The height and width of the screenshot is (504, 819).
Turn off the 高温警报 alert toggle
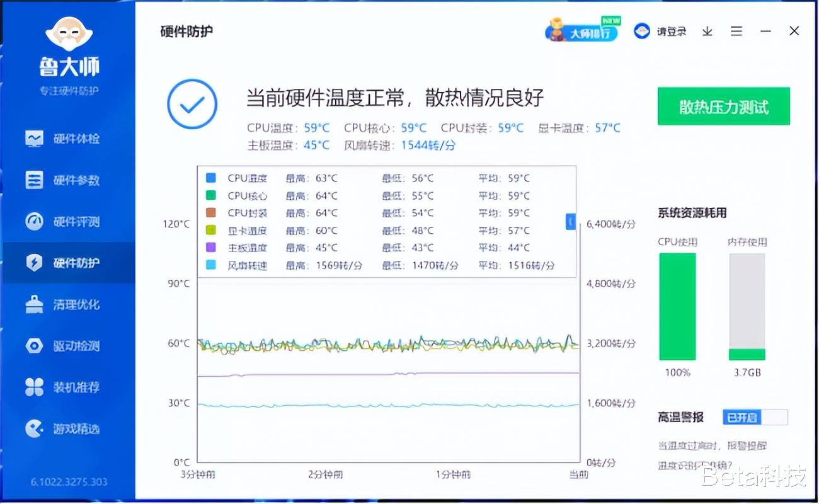pos(754,417)
